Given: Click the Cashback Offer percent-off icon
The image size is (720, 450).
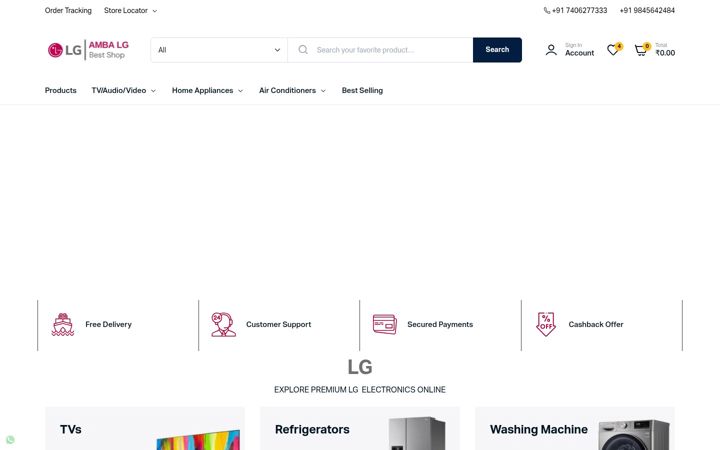Looking at the screenshot, I should click(546, 324).
